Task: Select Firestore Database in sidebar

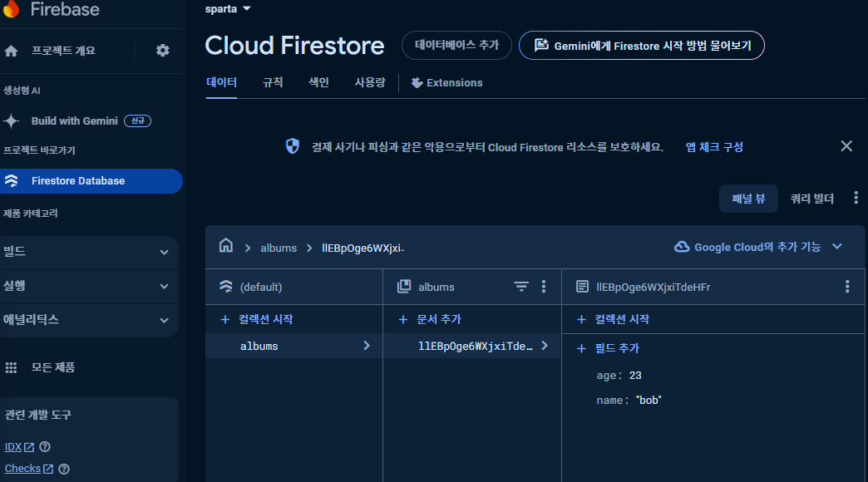Action: tap(91, 181)
